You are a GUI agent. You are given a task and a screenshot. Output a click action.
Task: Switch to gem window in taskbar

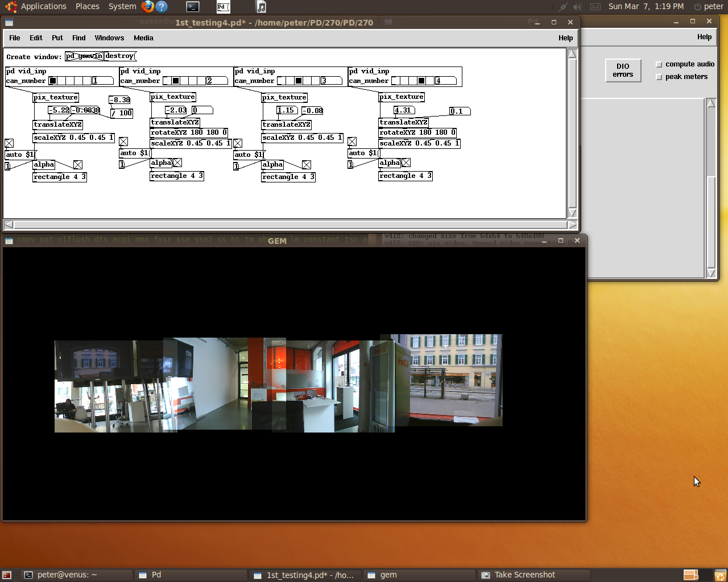420,575
